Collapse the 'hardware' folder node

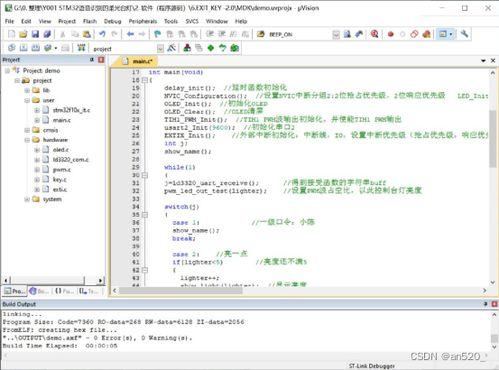coord(27,140)
